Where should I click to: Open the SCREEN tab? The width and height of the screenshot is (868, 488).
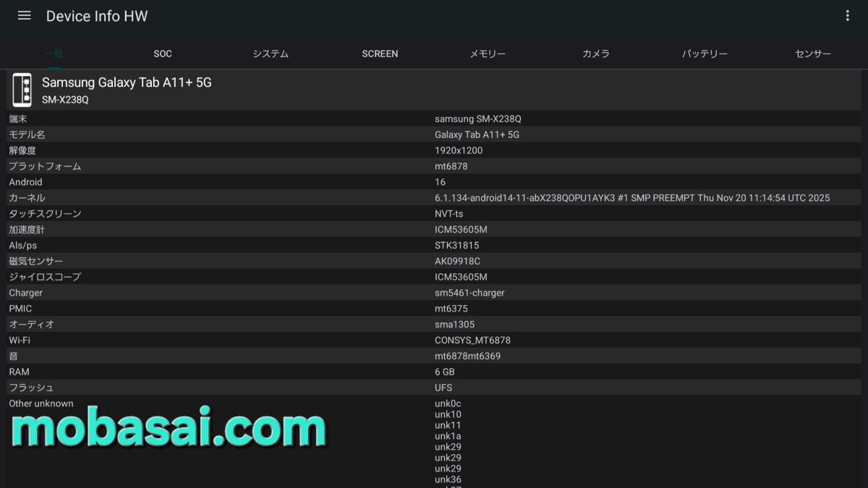(380, 53)
